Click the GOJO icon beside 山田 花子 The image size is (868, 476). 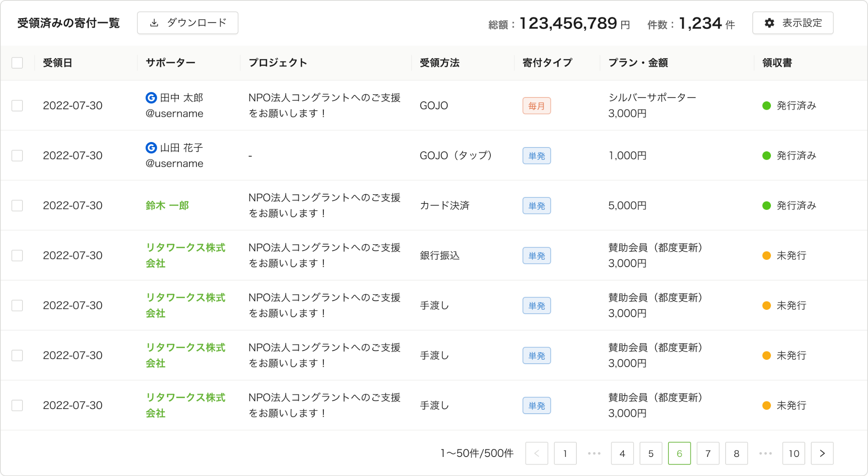151,148
